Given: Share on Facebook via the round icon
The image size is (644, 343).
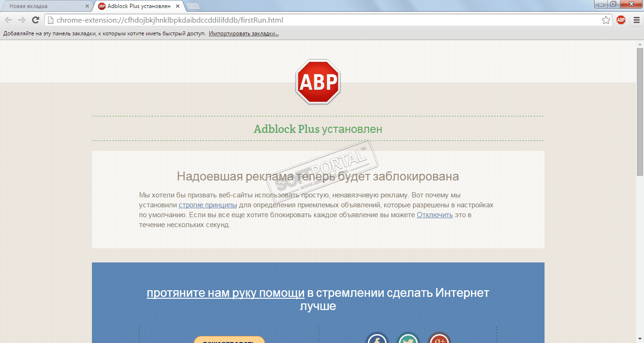Looking at the screenshot, I should pos(377,338).
